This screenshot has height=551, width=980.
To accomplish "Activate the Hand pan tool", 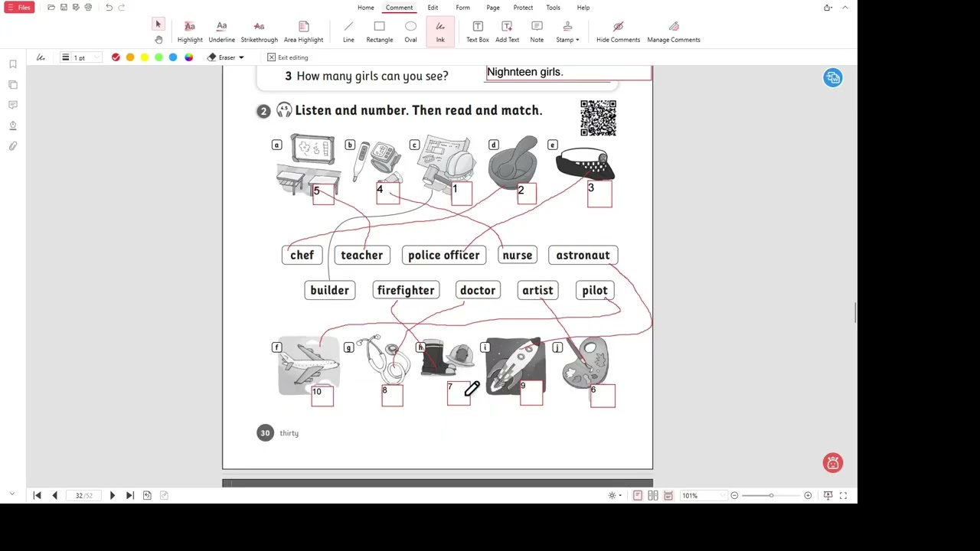I will (x=158, y=40).
